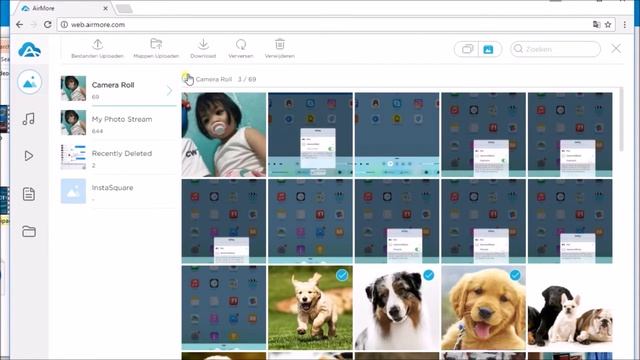Click the Bestanden Uploaden upload icon

(x=98, y=44)
